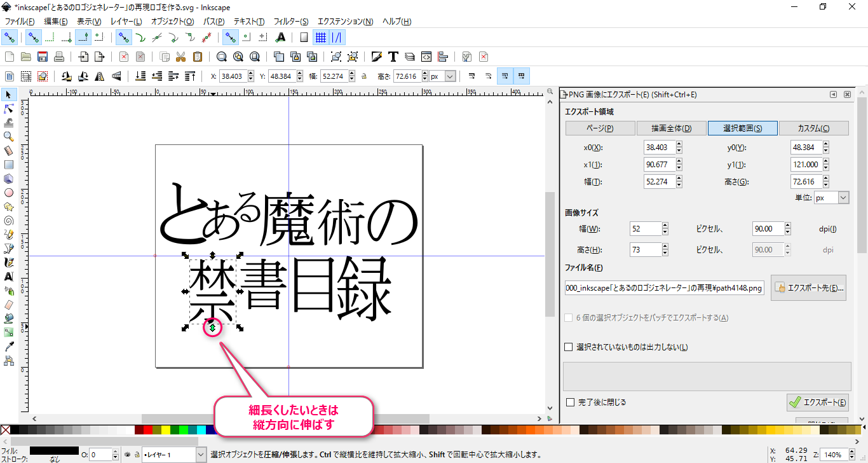Viewport: 868px width, 463px height.
Task: Select the Pencil freehand tool
Action: tap(9, 235)
